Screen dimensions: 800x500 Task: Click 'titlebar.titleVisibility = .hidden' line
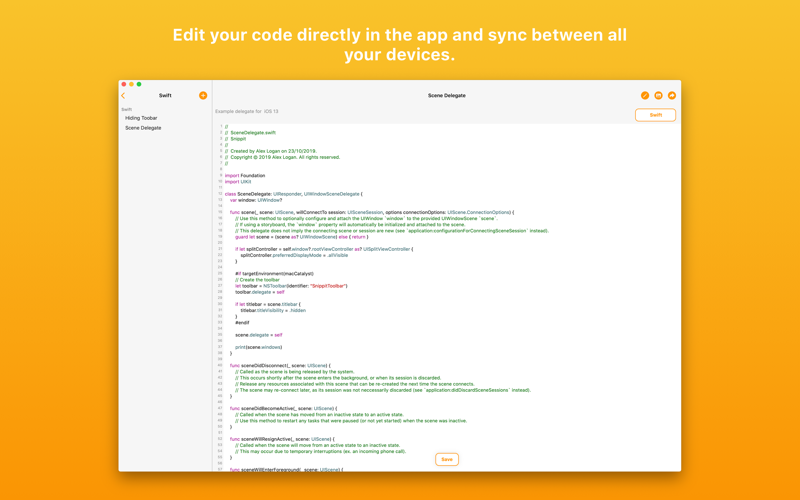(273, 310)
